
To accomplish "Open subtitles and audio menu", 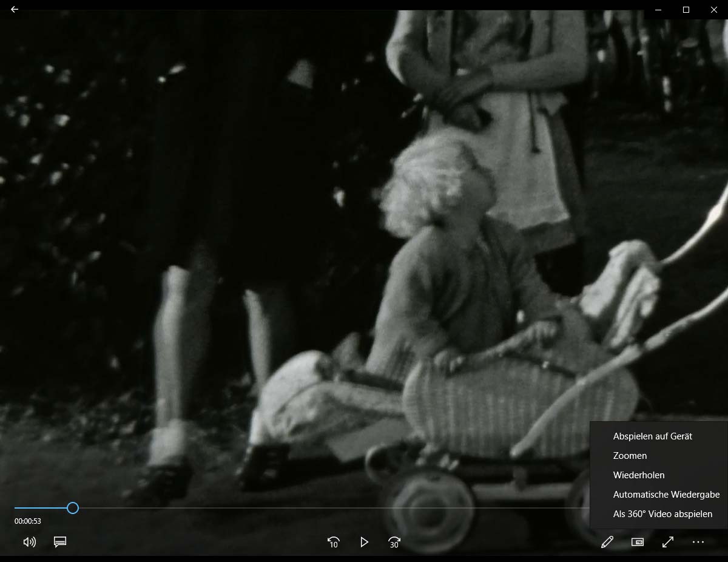I will click(x=60, y=542).
